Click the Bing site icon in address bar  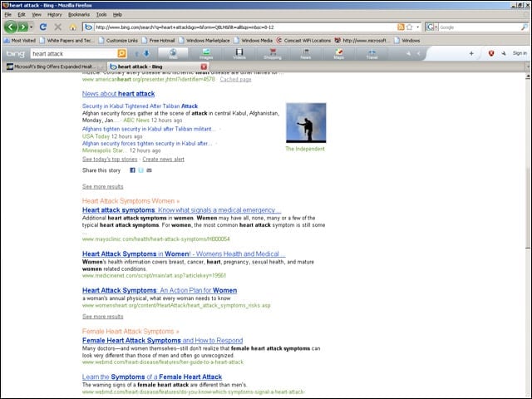[89, 27]
